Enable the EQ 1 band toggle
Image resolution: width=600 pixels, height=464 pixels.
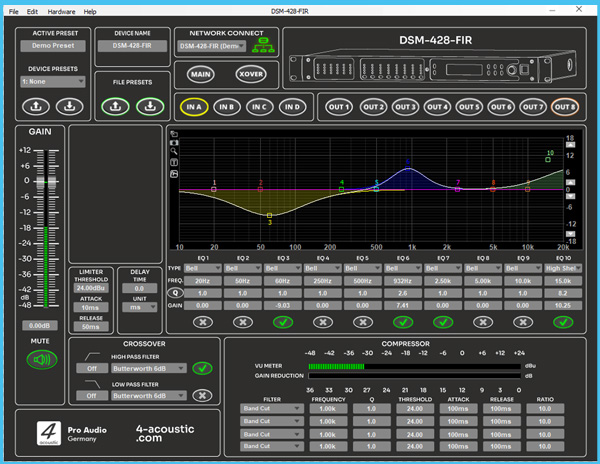coord(201,322)
